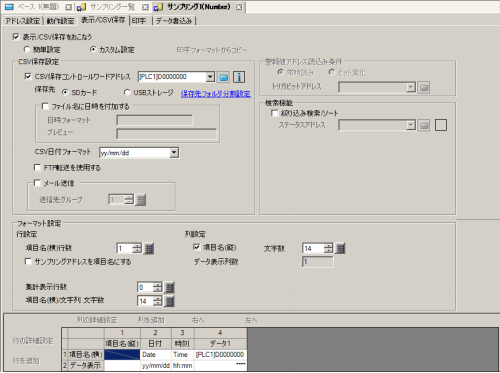Open 保存先フォルダ分割設定 link
The image size is (500, 373).
click(x=216, y=94)
